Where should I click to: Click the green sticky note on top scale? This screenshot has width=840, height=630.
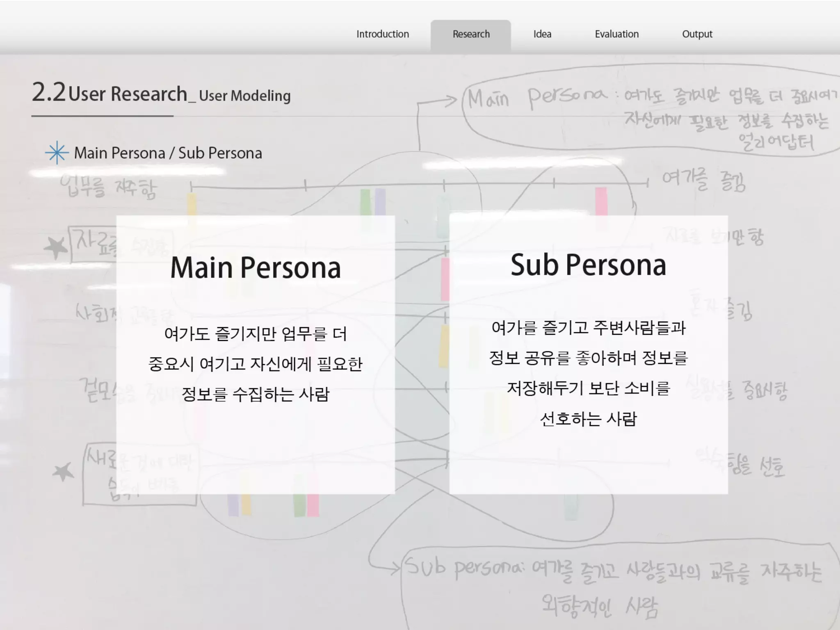[x=365, y=202]
